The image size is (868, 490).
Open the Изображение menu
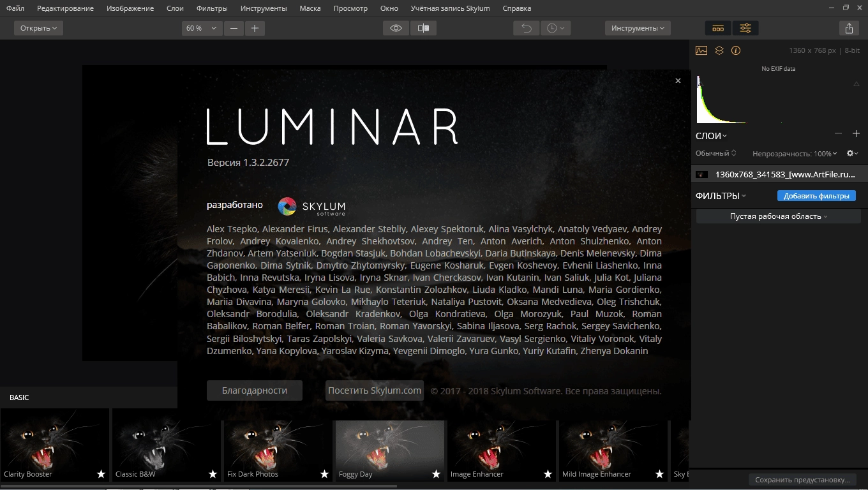(130, 8)
